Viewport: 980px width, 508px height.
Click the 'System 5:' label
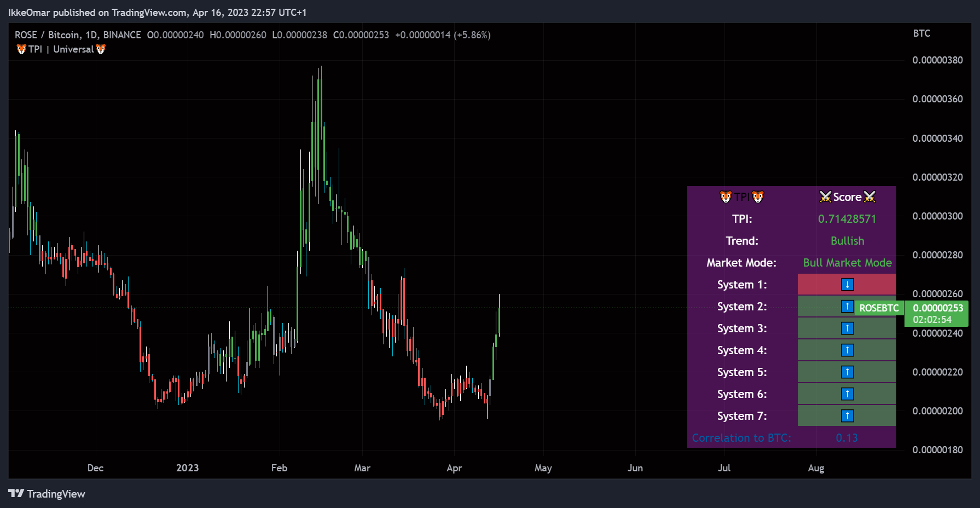pos(742,372)
